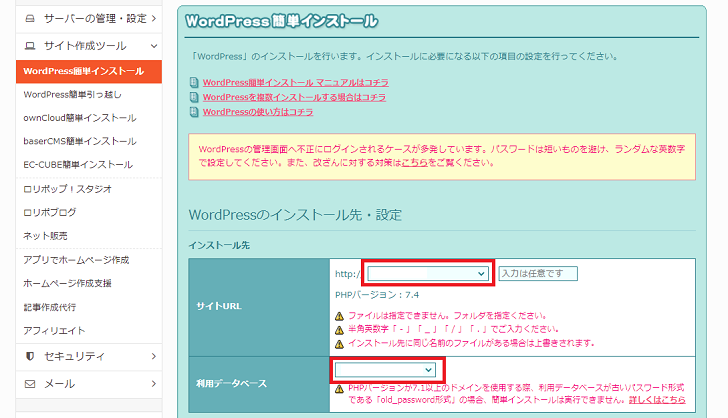
Task: Open WordPress簡単引っ越し menu item
Action: (72, 95)
